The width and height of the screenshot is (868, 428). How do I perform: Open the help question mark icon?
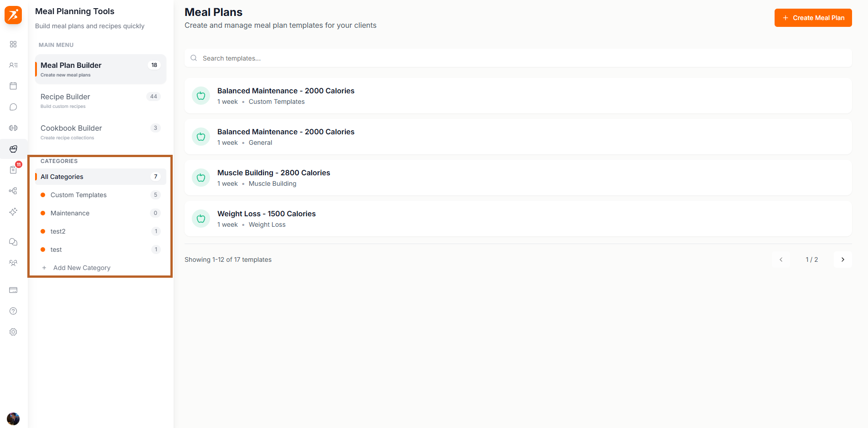click(13, 311)
